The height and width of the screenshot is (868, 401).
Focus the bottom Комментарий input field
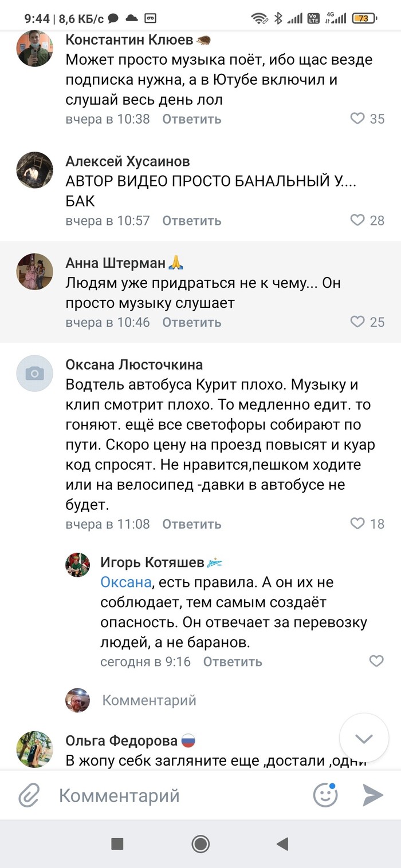pos(172,795)
